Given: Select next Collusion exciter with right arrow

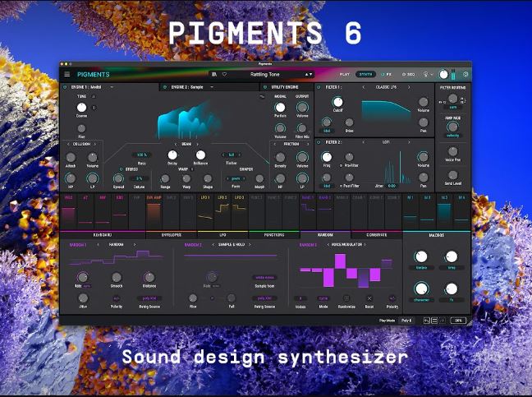Looking at the screenshot, I should click(x=95, y=145).
